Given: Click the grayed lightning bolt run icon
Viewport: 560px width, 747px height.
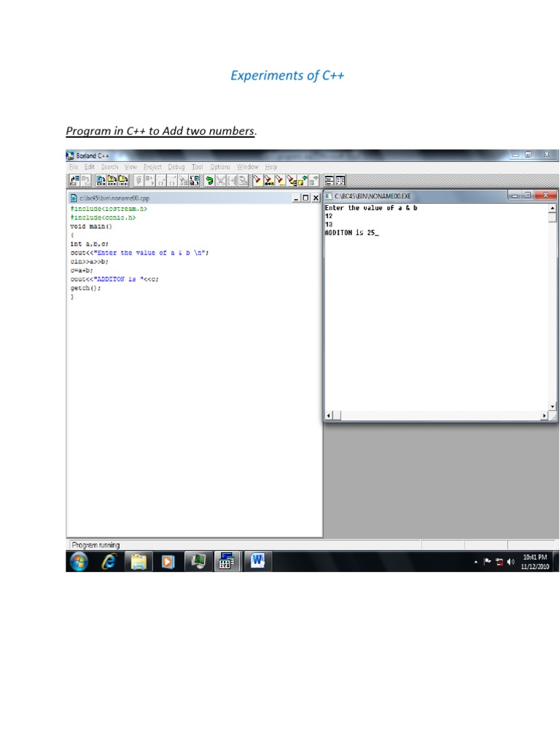Looking at the screenshot, I should point(138,181).
